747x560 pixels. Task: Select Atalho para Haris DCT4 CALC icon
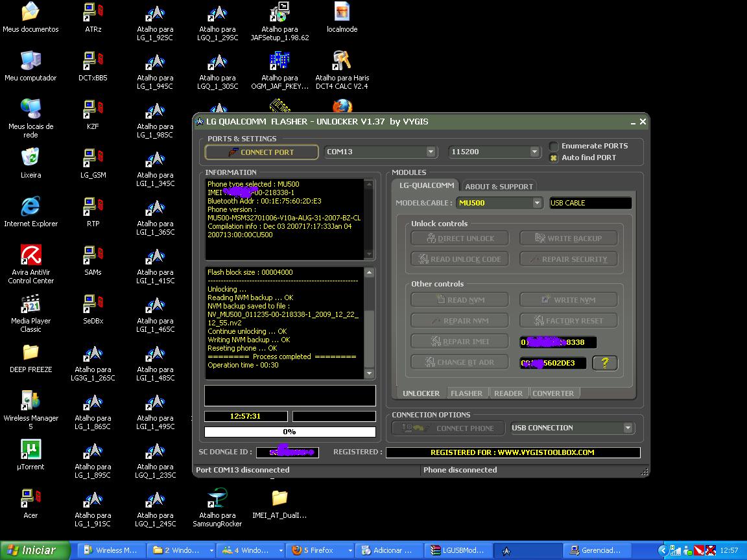point(342,70)
